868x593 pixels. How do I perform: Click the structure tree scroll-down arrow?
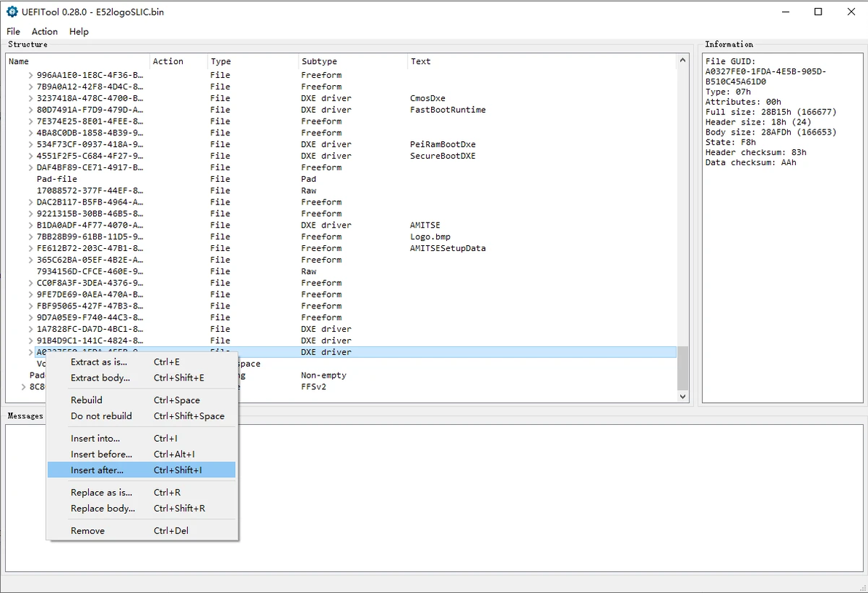click(x=682, y=396)
